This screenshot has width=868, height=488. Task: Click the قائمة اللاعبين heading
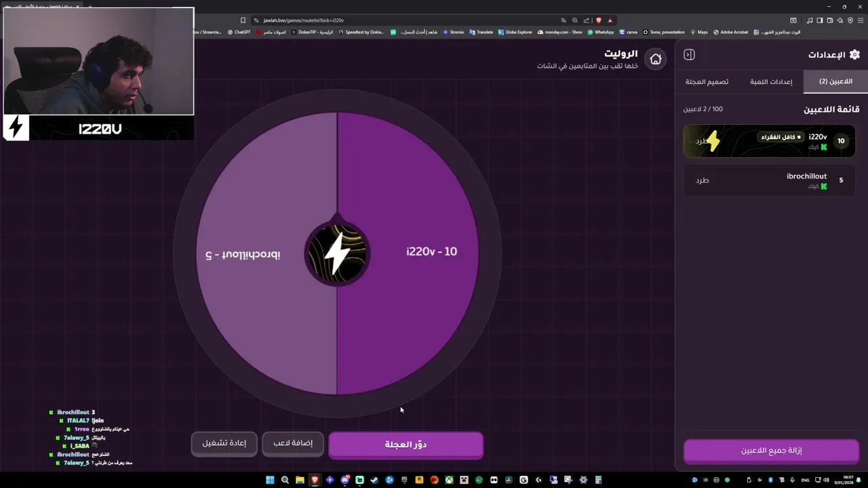pyautogui.click(x=831, y=109)
